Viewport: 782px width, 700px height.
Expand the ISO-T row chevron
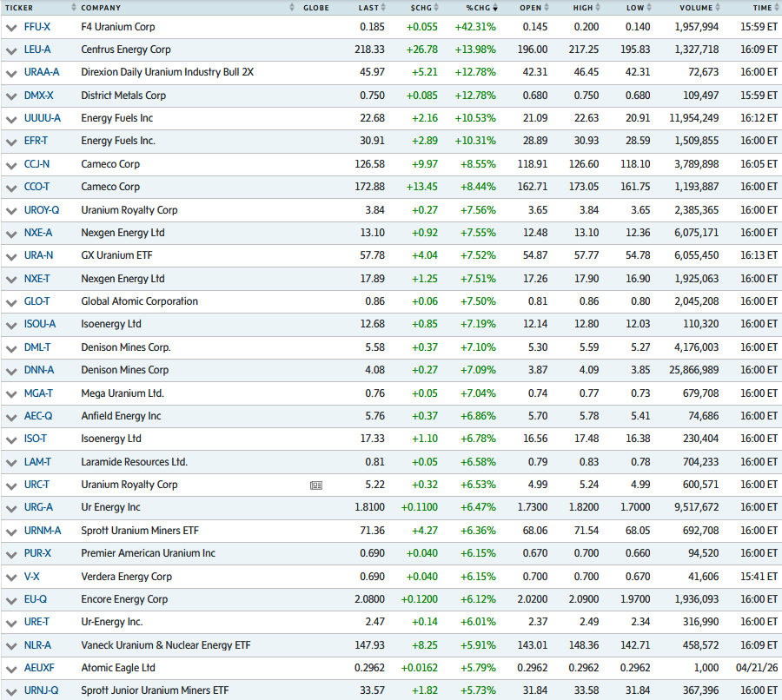coord(11,440)
